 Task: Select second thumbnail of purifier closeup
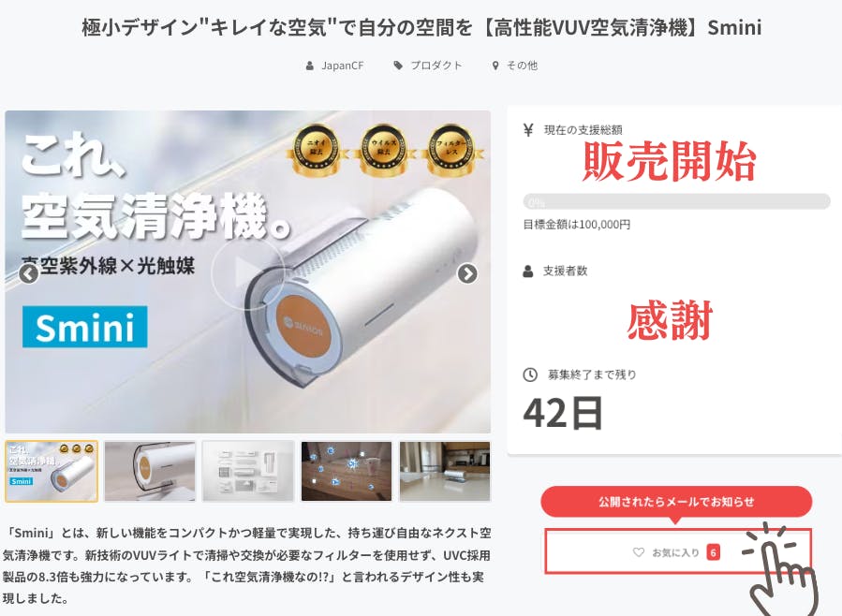tap(150, 472)
